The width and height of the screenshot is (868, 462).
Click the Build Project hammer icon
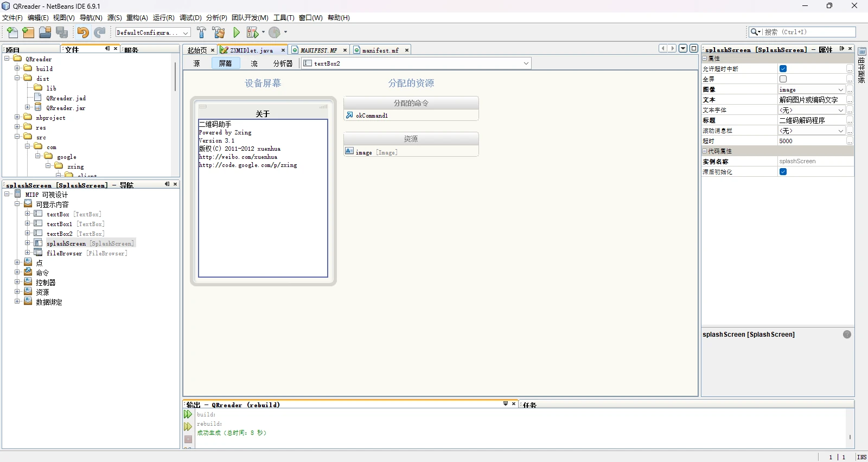[x=201, y=33]
